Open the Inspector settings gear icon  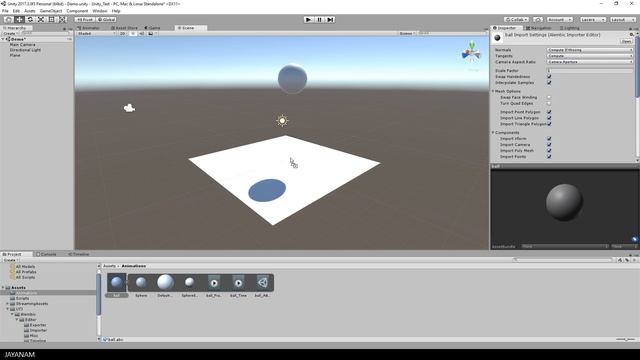[631, 35]
